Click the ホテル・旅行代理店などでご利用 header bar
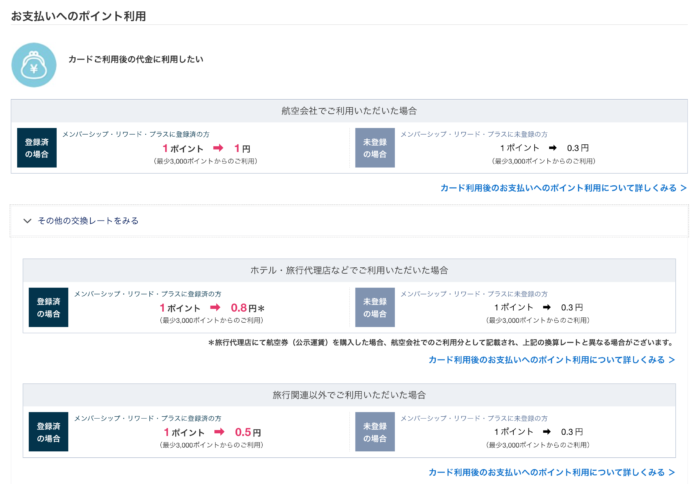The width and height of the screenshot is (700, 484). tap(349, 270)
